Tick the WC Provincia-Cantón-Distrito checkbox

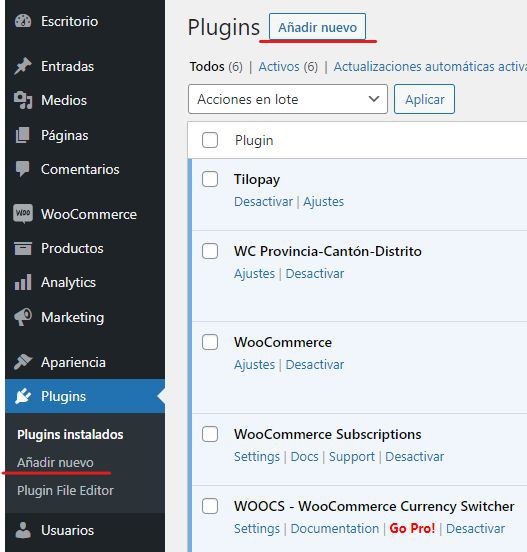pos(210,251)
